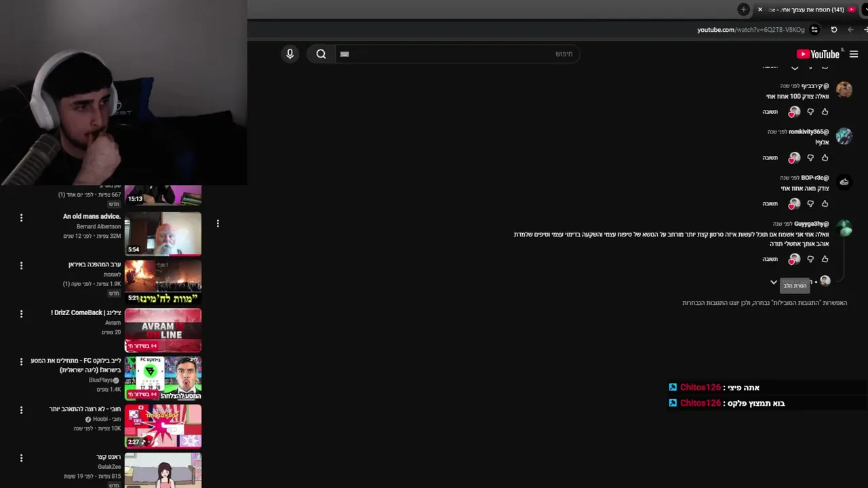Open @romkivity365 username link
Image resolution: width=868 pixels, height=488 pixels.
(808, 132)
